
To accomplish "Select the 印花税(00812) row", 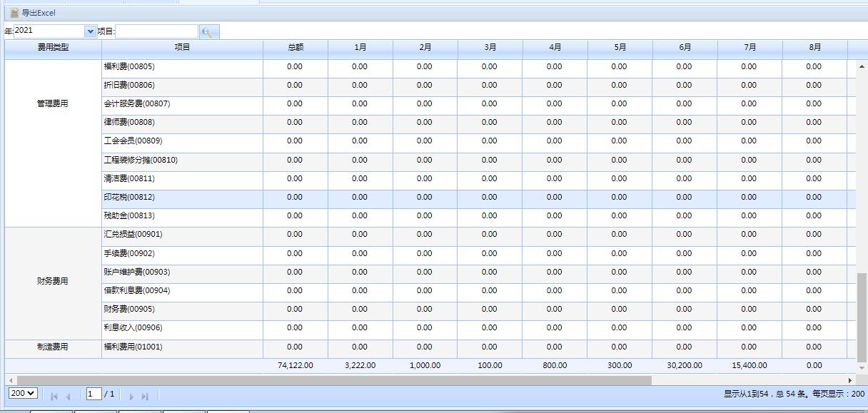I will click(x=478, y=198).
